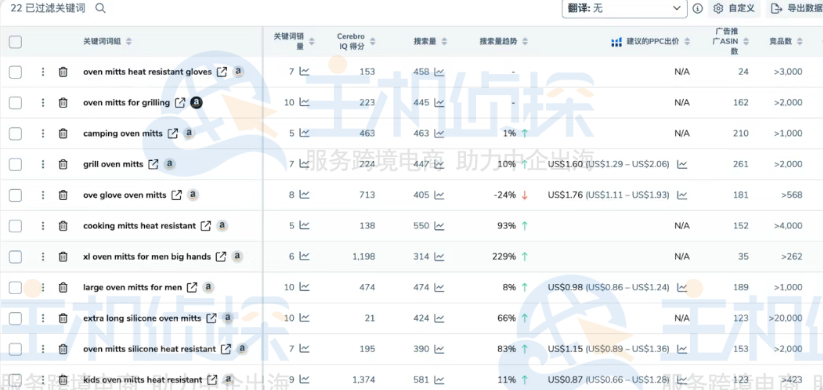823x390 pixels.
Task: Show keyword sales chart for 'kids oven mitts heat resistant'
Action: coord(304,379)
